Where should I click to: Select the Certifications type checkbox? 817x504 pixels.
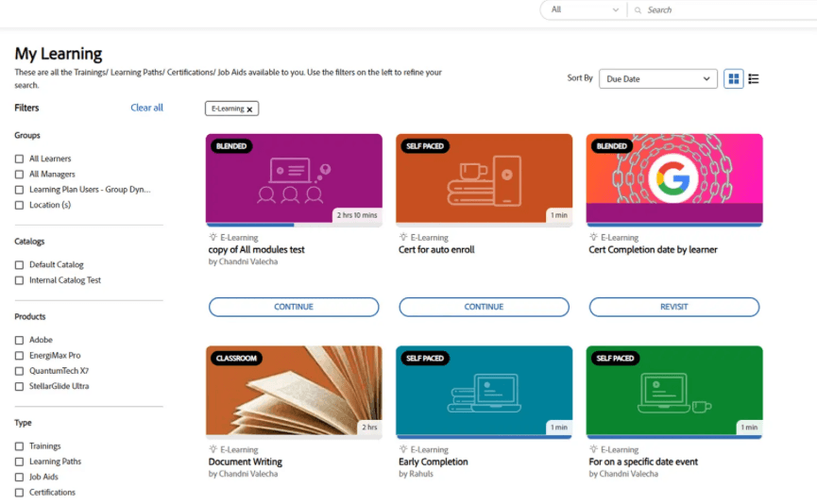(x=19, y=493)
